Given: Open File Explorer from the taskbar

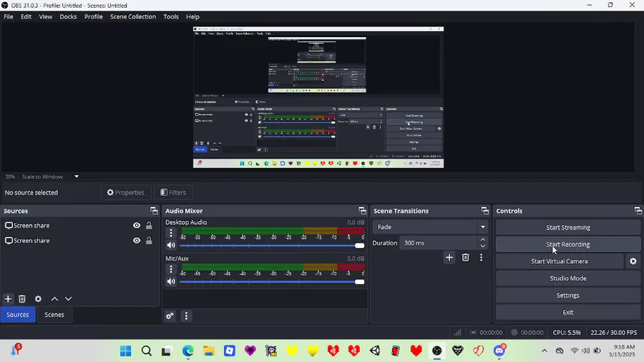Looking at the screenshot, I should tap(209, 351).
